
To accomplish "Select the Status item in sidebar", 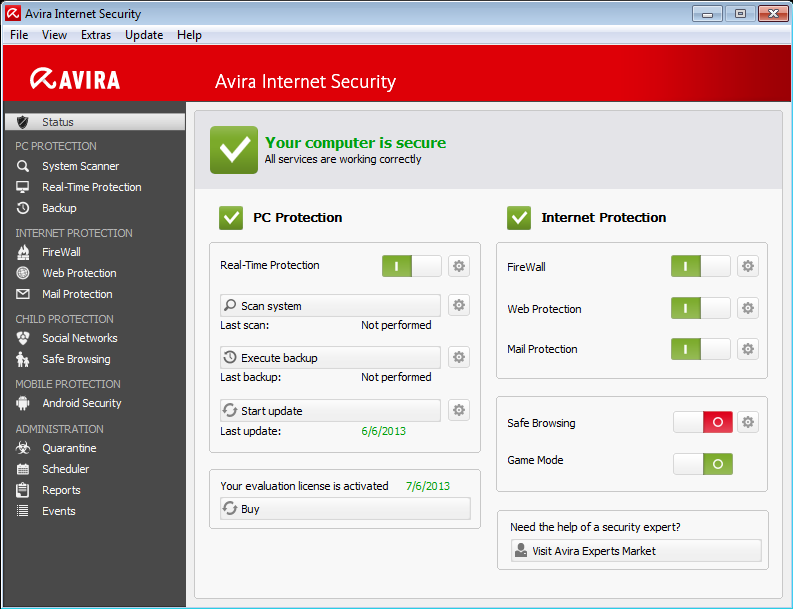I will (95, 122).
